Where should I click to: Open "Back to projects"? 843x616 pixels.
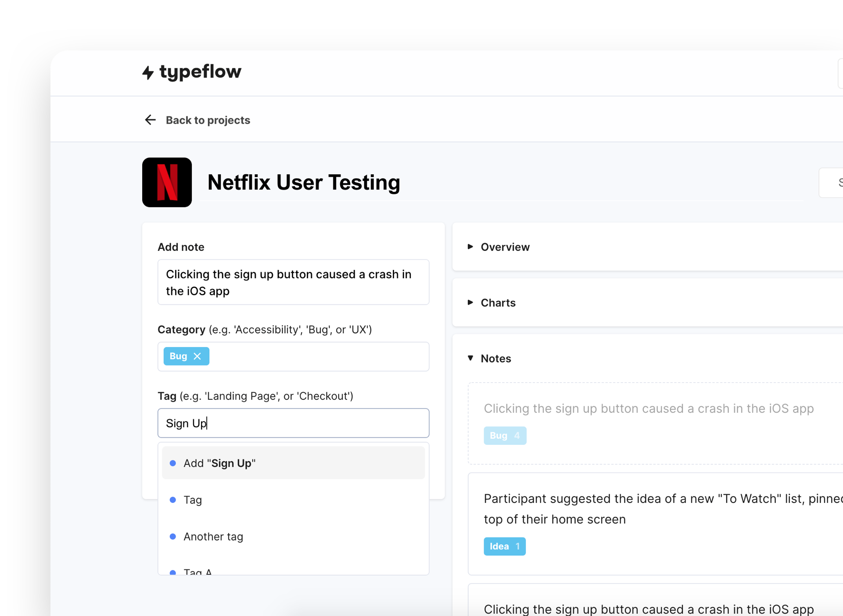point(208,120)
